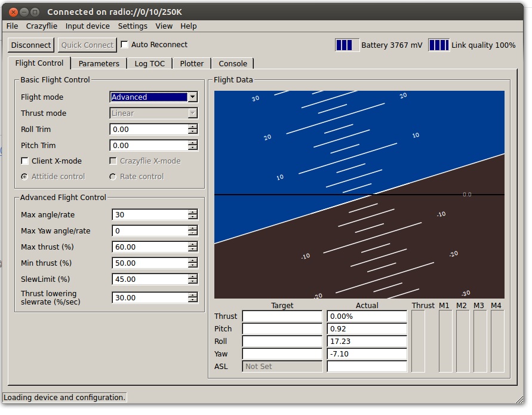Decrease the Thrust lowering slewrate value

(192, 300)
